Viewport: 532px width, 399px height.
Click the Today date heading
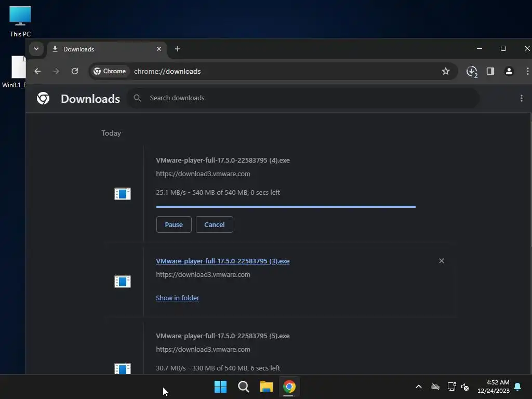point(111,134)
